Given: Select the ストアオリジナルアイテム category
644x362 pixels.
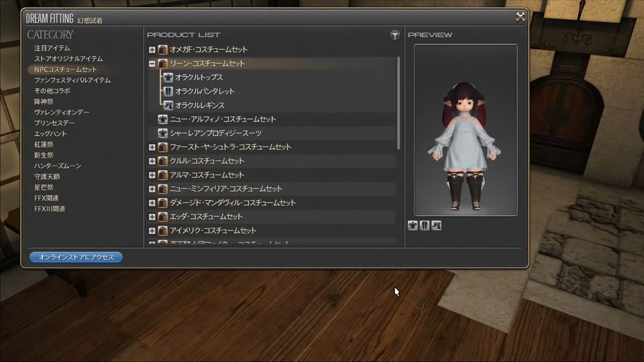Looking at the screenshot, I should (68, 59).
